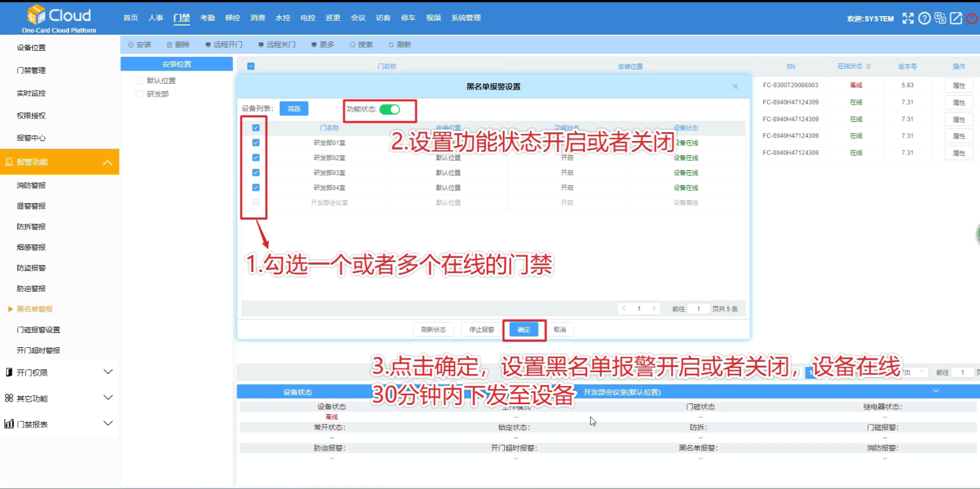Open 黑名单警报 in the sidebar
980x489 pixels.
pyautogui.click(x=35, y=309)
